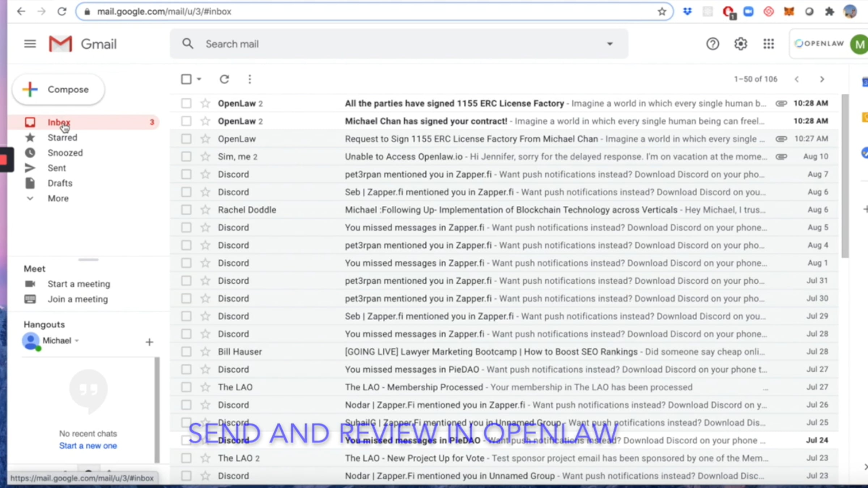Go to older emails page arrow
This screenshot has height=488, width=868.
point(822,79)
